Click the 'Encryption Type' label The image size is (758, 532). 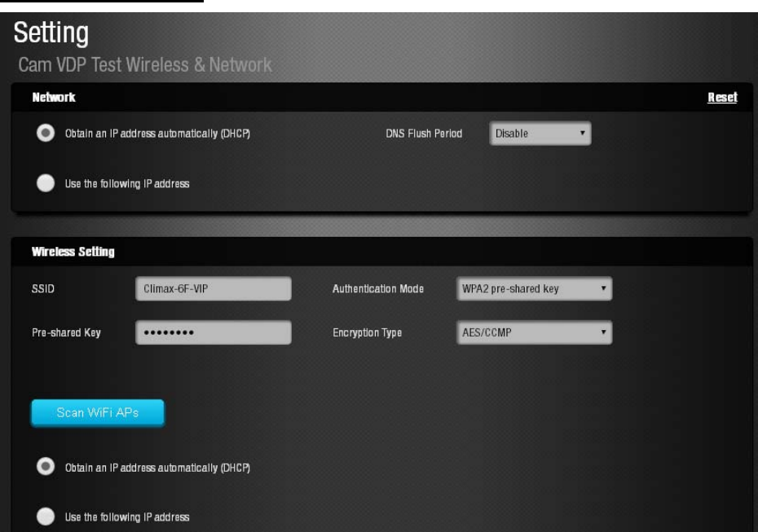click(367, 332)
